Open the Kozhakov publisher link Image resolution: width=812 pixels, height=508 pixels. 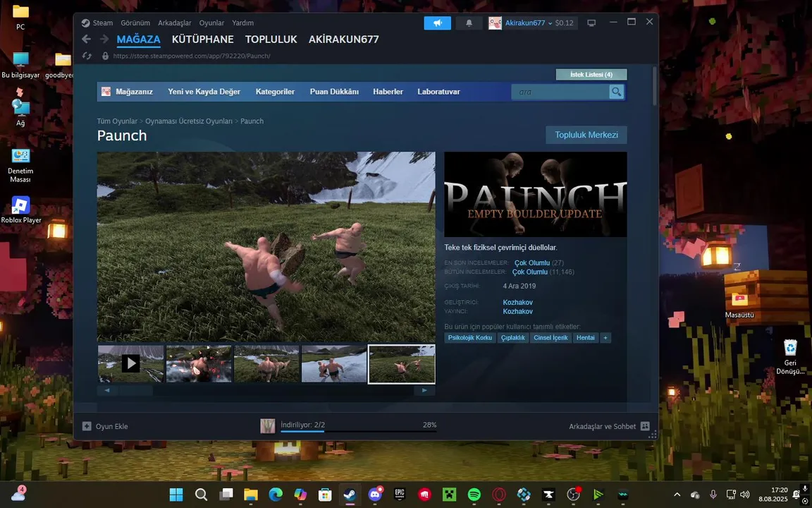517,312
